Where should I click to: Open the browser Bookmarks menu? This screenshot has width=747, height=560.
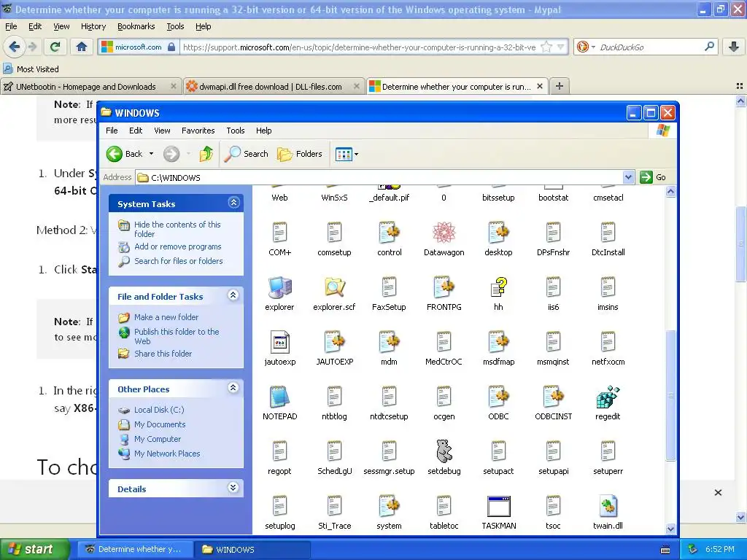coord(136,26)
